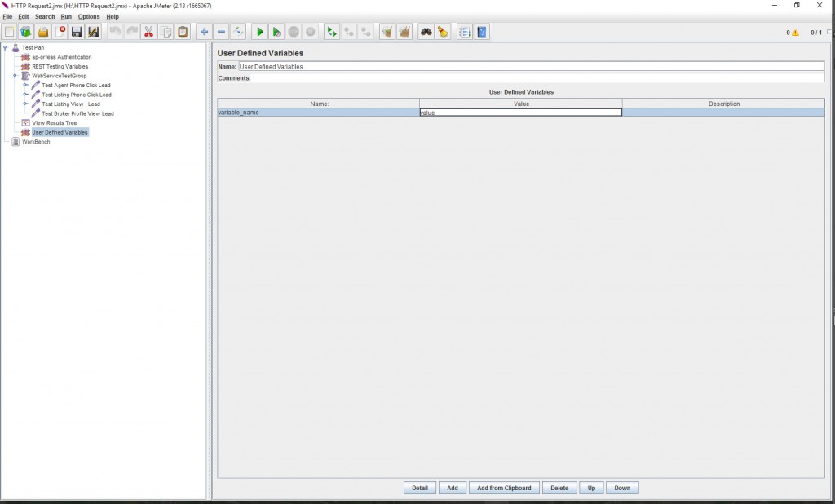Click the Cut scissors icon
This screenshot has height=504, width=835.
149,32
